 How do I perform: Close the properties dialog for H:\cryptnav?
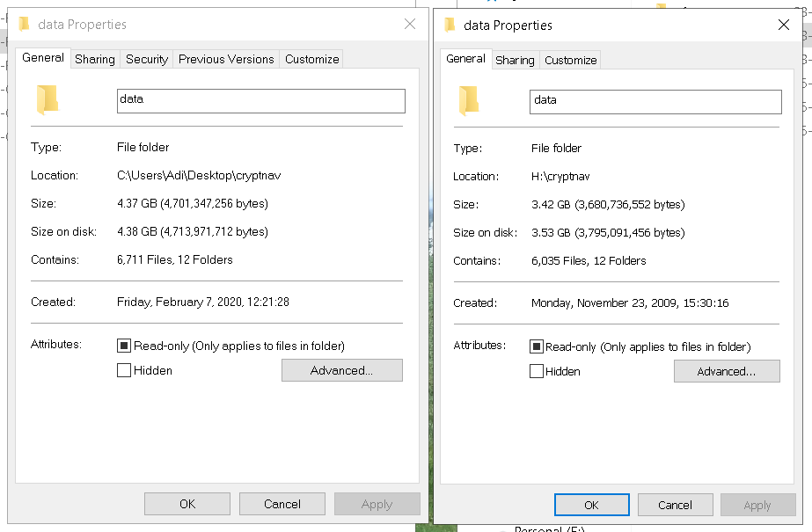point(784,25)
